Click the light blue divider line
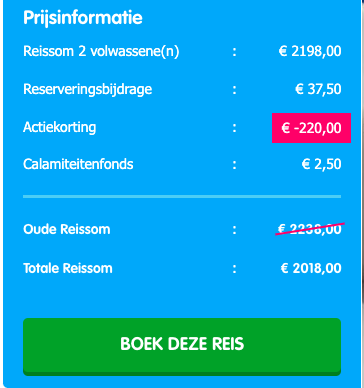 tap(182, 197)
